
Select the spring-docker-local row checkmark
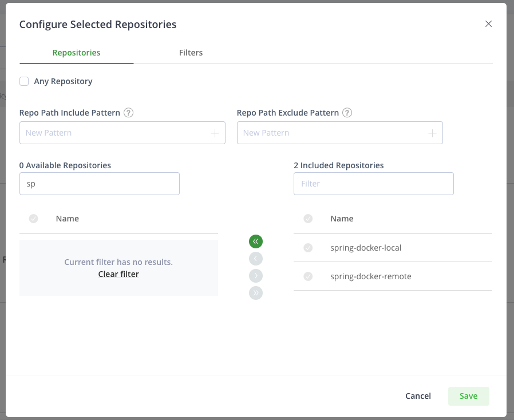pyautogui.click(x=308, y=248)
